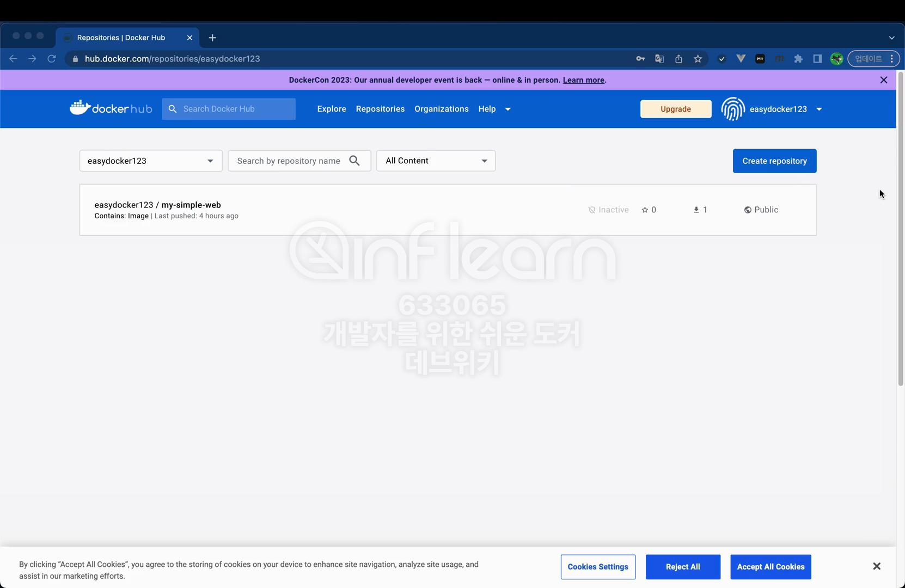Viewport: 905px width, 588px height.
Task: Click the Reject All cookies button
Action: [x=683, y=567]
